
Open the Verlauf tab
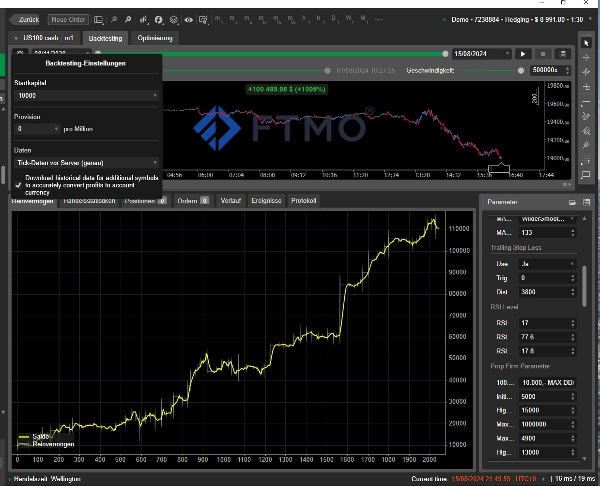tap(230, 201)
